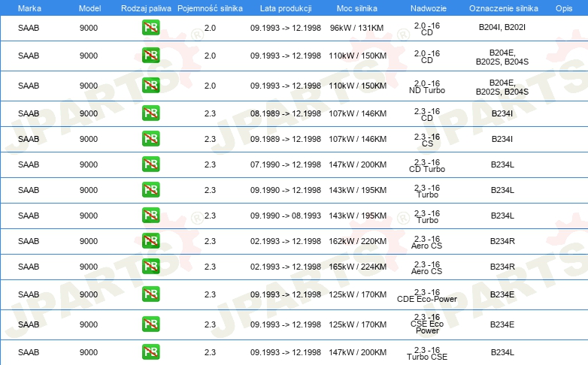Click the Model column header
The width and height of the screenshot is (588, 365).
point(89,8)
